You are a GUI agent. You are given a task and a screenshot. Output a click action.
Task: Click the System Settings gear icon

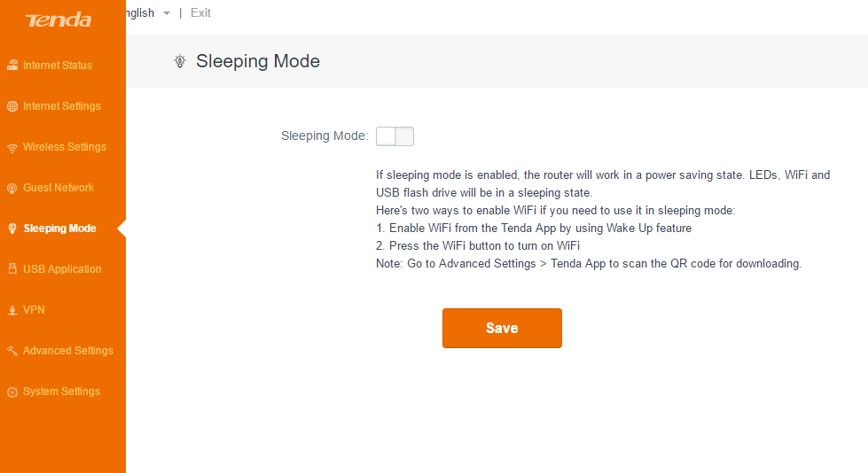12,392
